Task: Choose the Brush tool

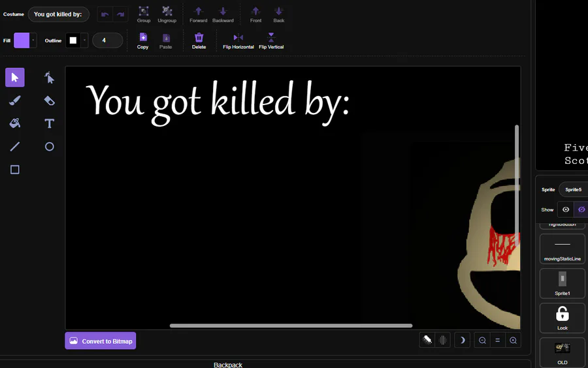Action: tap(15, 100)
